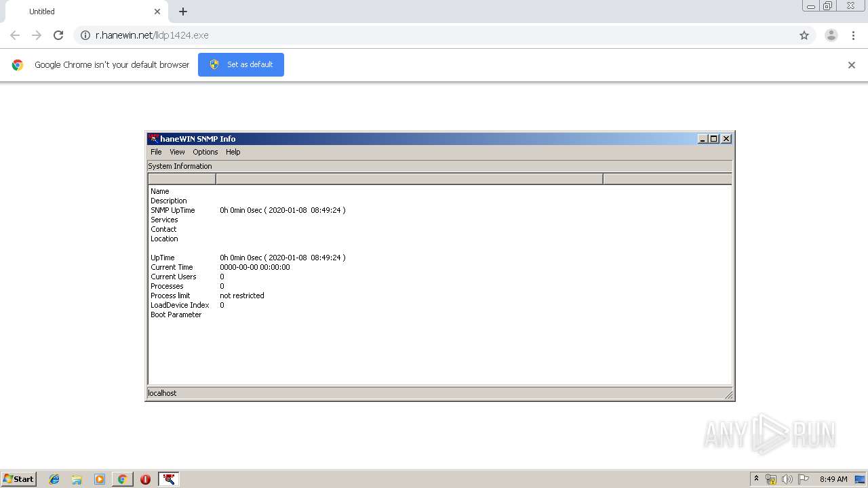Select the Boot Parameter row
The image size is (868, 488).
(x=176, y=314)
